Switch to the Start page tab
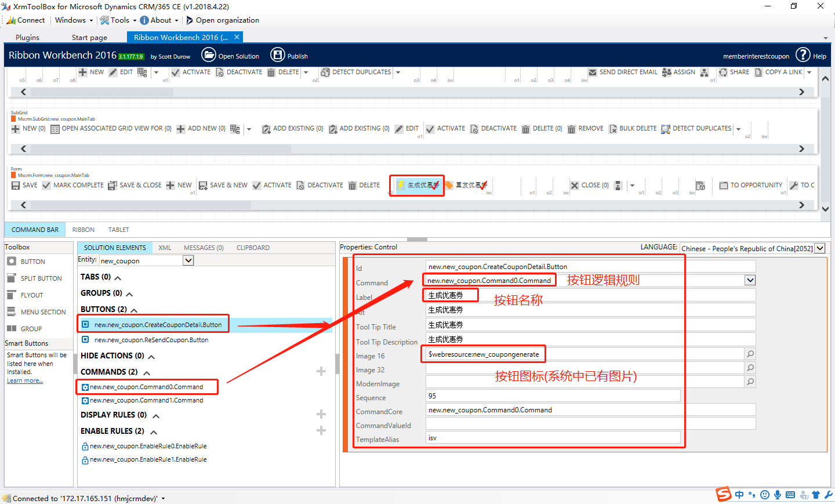This screenshot has width=835, height=504. 89,37
